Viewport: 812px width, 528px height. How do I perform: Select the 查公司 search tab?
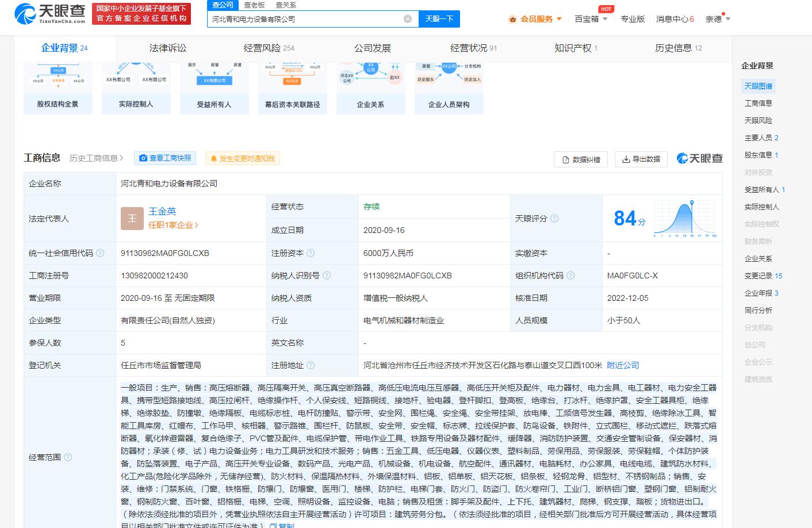click(222, 5)
